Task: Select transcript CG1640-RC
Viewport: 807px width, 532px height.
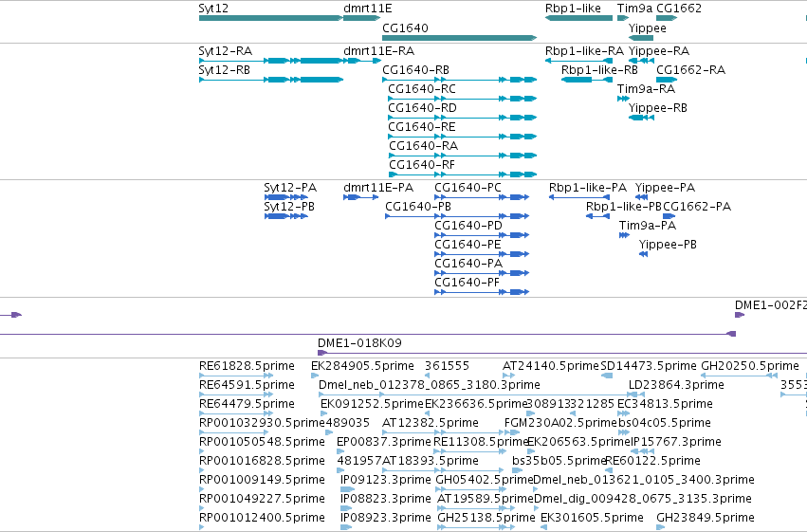Action: click(x=463, y=99)
